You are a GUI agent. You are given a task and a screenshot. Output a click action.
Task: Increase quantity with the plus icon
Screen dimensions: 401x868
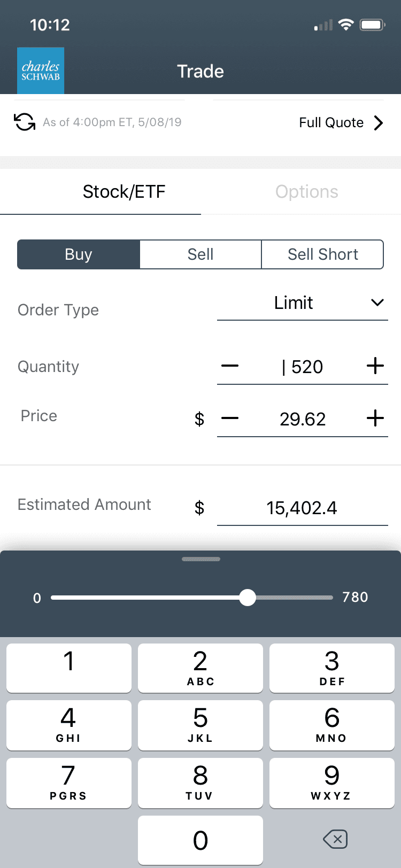tap(375, 366)
